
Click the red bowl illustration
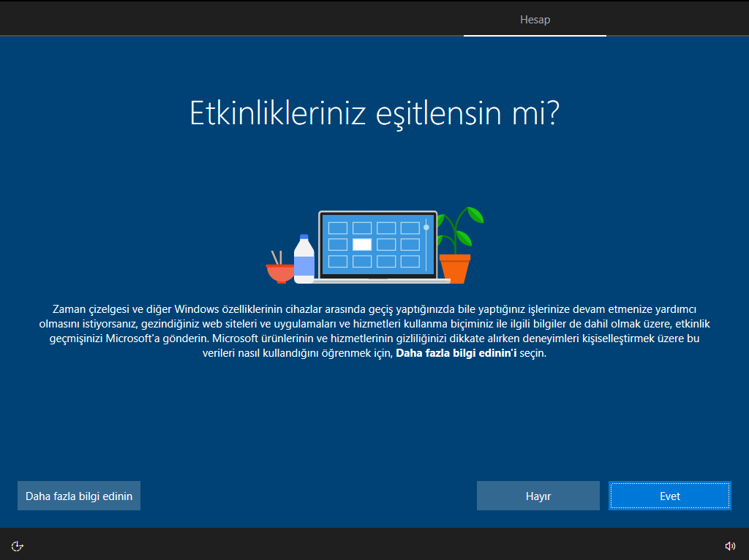[279, 273]
